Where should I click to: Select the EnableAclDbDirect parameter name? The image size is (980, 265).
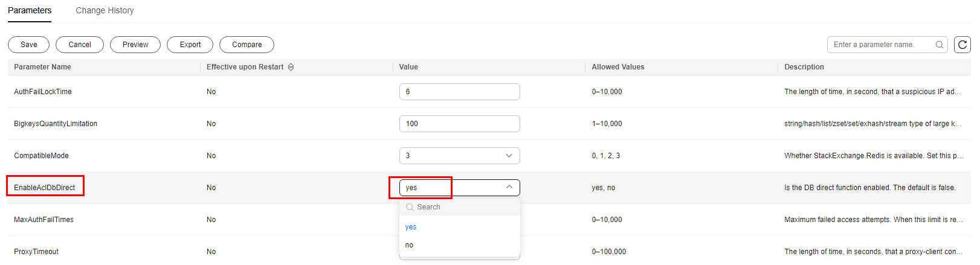(x=45, y=188)
